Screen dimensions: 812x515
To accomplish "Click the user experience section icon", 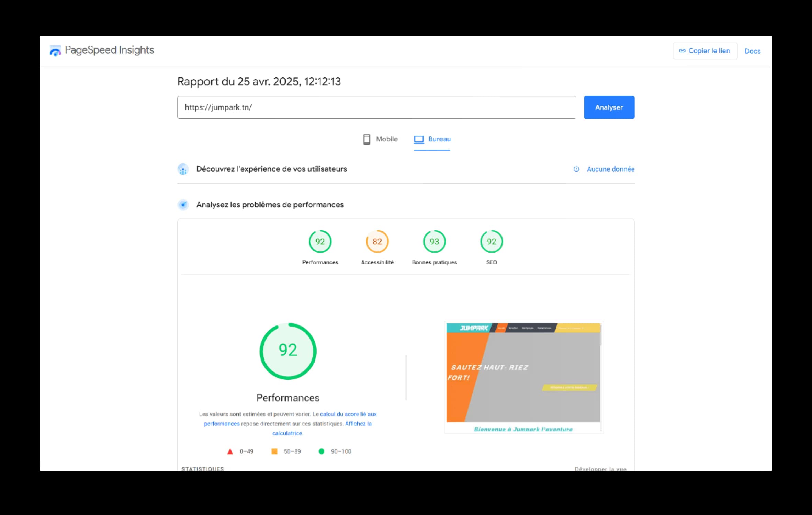I will coord(183,169).
